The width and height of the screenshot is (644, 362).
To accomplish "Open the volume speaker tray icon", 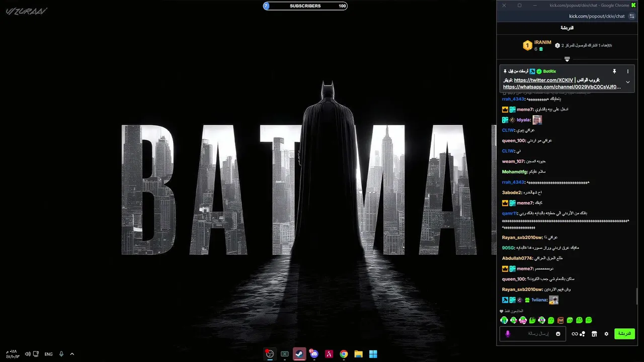I will pos(27,354).
